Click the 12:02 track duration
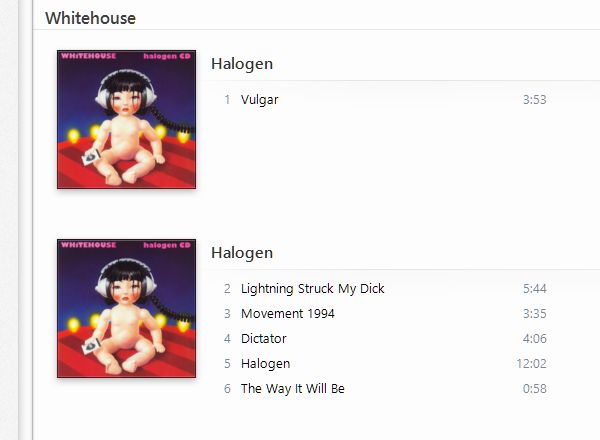 click(x=531, y=363)
